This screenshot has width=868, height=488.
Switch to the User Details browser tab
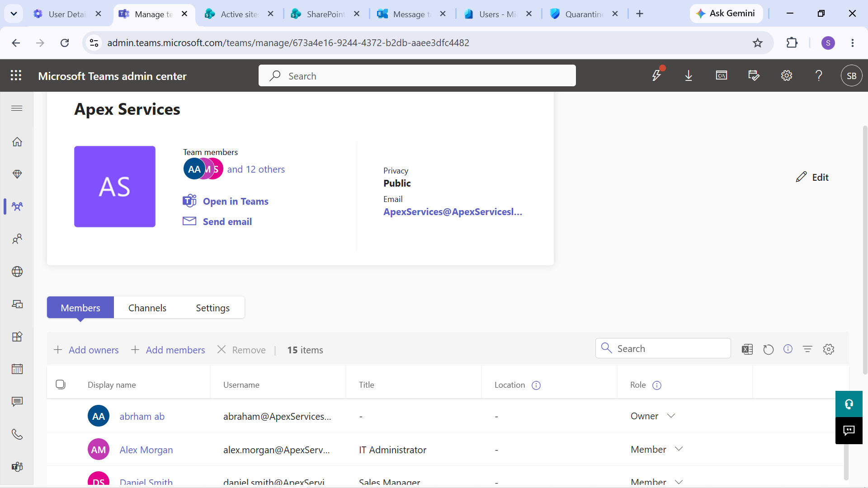[x=68, y=14]
